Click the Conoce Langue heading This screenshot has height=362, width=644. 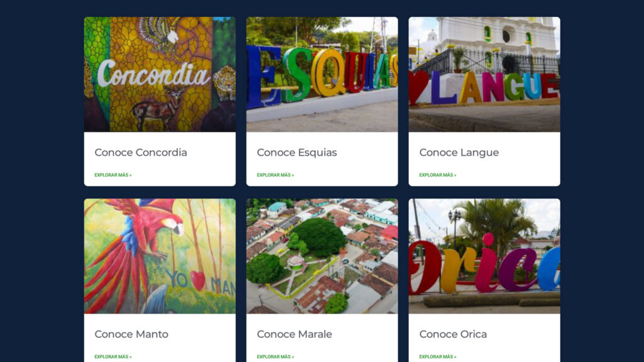(x=459, y=153)
